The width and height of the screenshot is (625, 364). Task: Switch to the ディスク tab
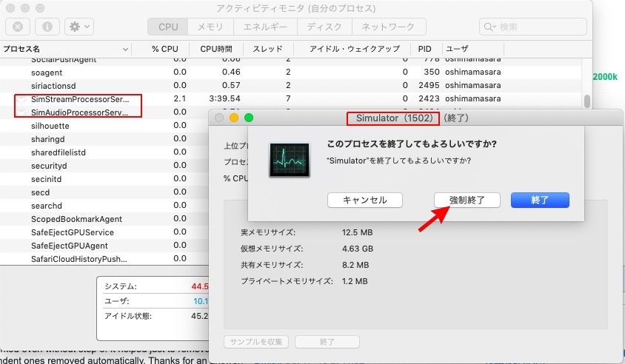tap(324, 27)
